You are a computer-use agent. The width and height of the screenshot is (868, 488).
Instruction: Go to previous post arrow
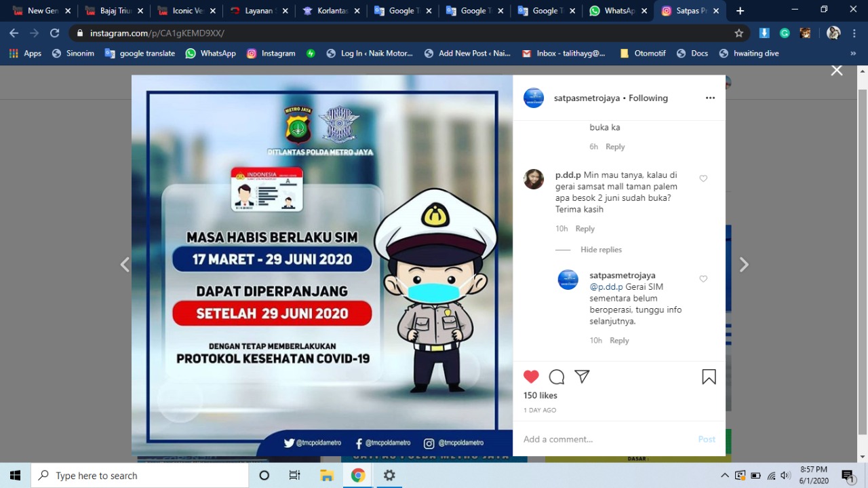click(125, 265)
